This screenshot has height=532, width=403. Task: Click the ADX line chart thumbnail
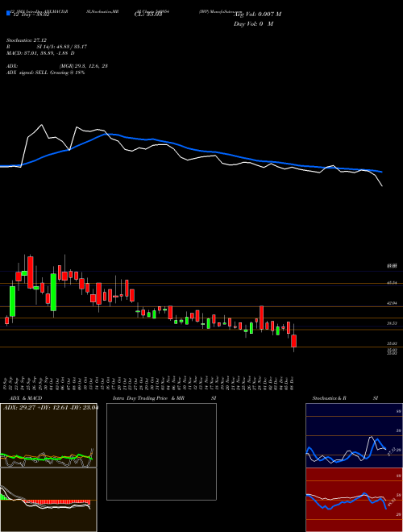point(48,435)
